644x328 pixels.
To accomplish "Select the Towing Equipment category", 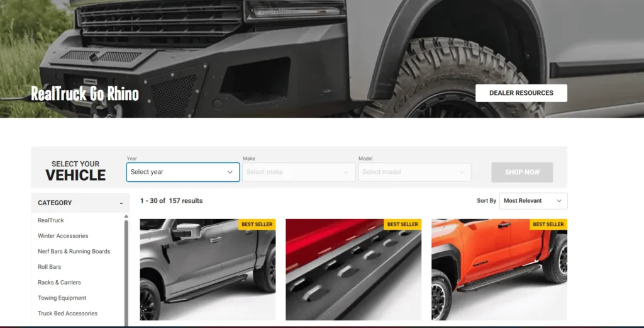I will point(62,298).
